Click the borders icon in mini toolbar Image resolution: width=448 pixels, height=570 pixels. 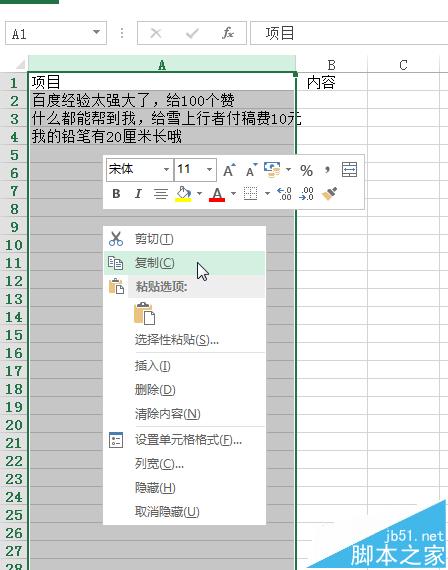tap(250, 194)
